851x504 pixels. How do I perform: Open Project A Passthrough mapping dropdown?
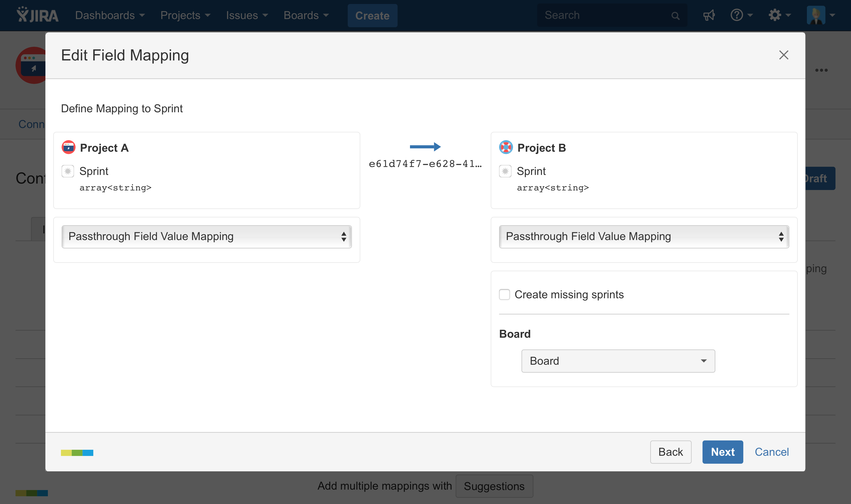[206, 236]
